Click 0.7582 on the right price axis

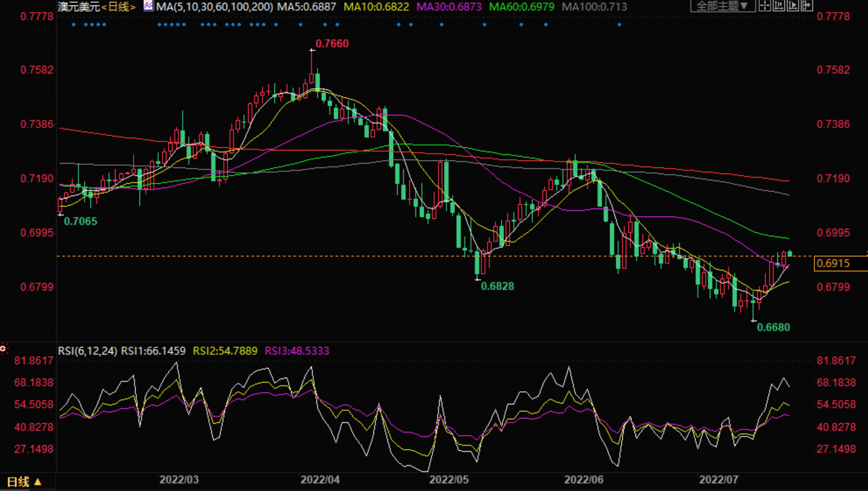(834, 70)
